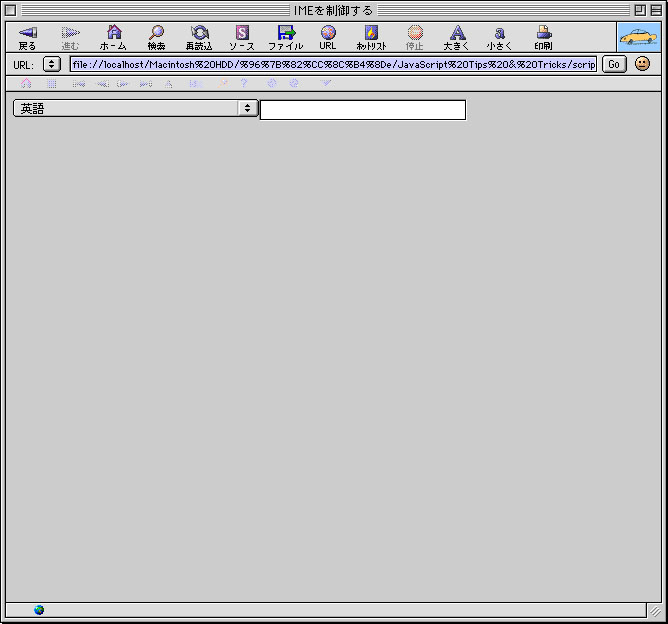Increase font size with 大きく icon

pos(457,32)
